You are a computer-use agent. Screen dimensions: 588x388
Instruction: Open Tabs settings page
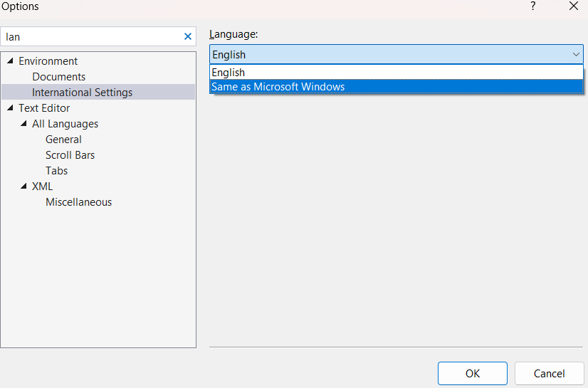click(x=56, y=171)
